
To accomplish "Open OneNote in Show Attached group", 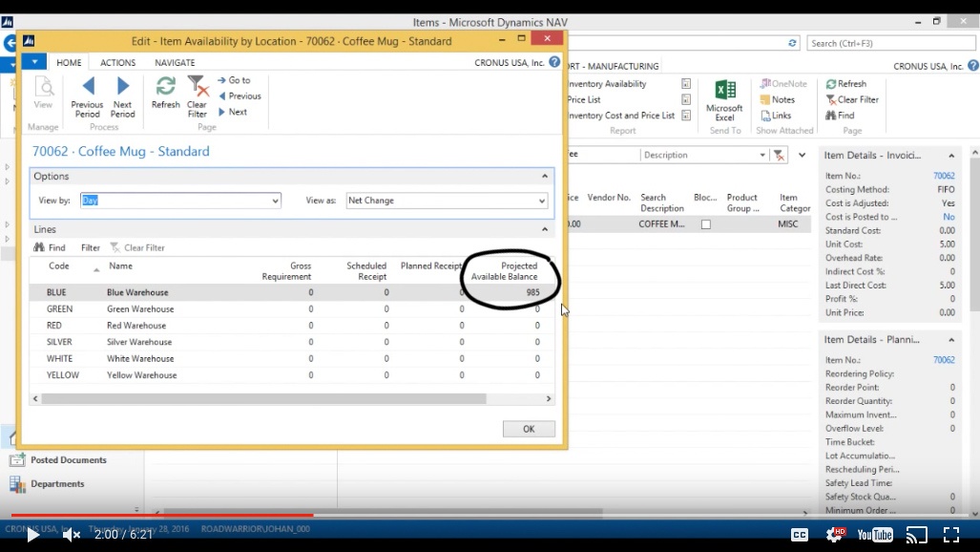I will pos(783,84).
